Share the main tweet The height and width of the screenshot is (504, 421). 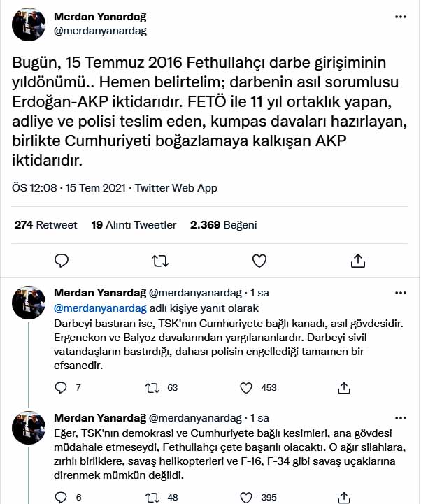358,261
